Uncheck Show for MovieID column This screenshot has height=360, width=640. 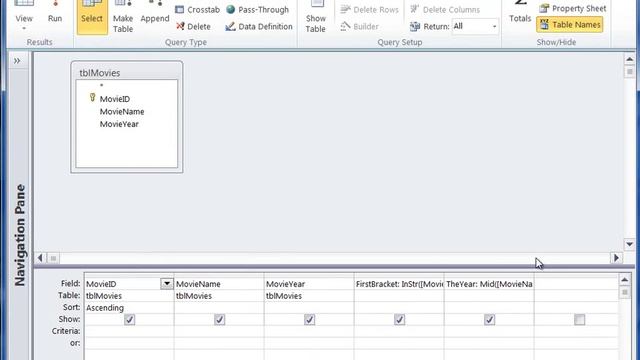[x=129, y=320]
